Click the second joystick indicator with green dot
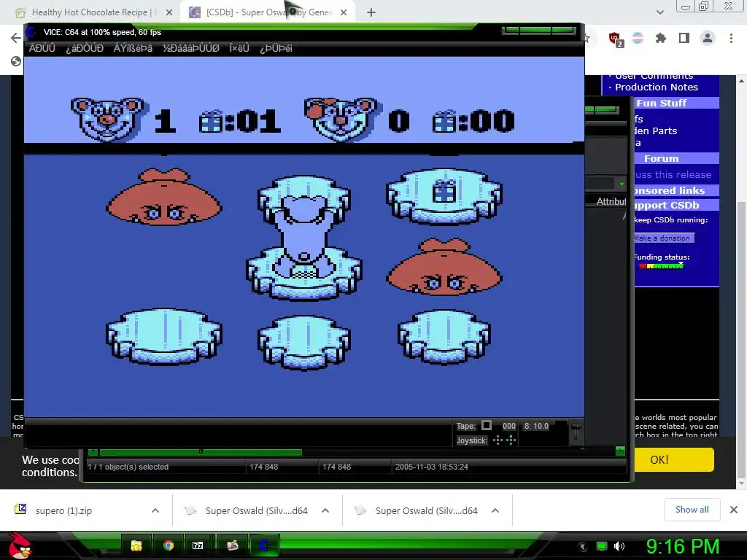Viewport: 747px width, 560px height. pyautogui.click(x=511, y=440)
